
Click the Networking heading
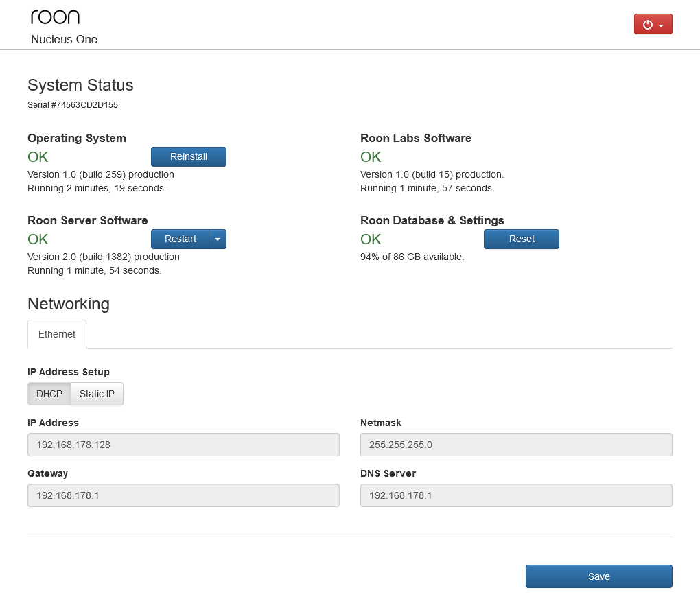coord(69,304)
